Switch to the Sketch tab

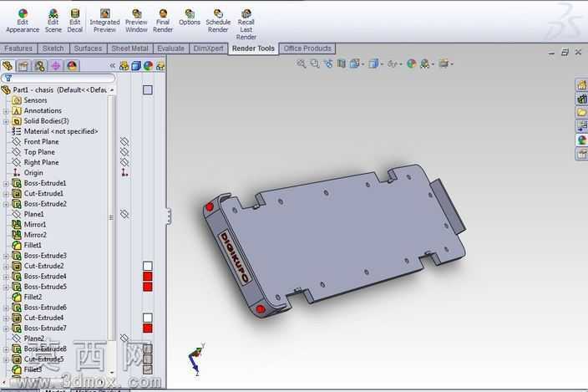(53, 48)
